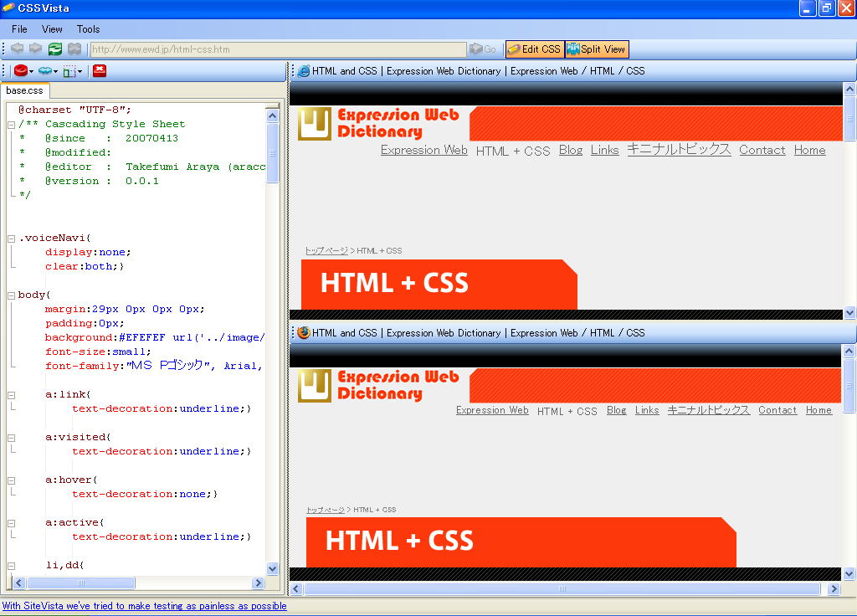This screenshot has height=616, width=857.
Task: Open the View menu
Action: [x=52, y=29]
